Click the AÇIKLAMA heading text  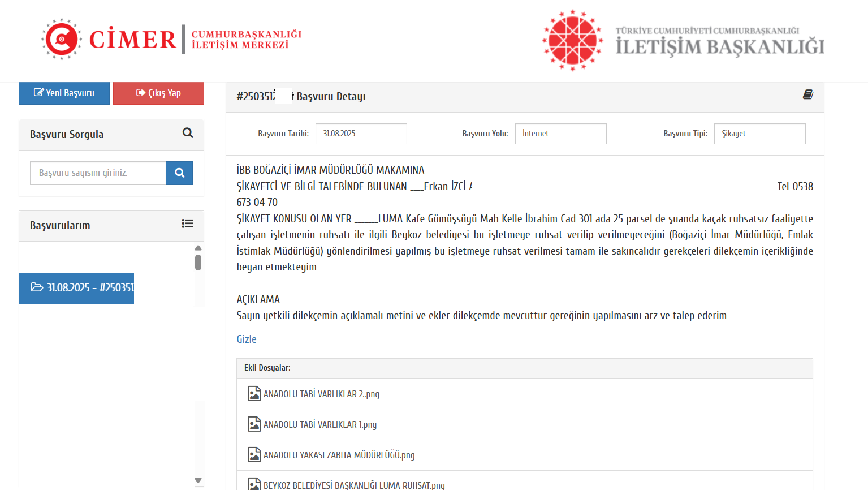pos(258,299)
